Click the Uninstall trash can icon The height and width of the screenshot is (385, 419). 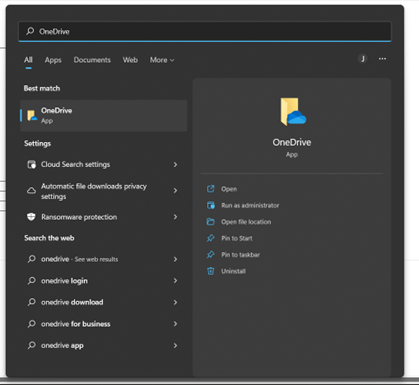211,271
